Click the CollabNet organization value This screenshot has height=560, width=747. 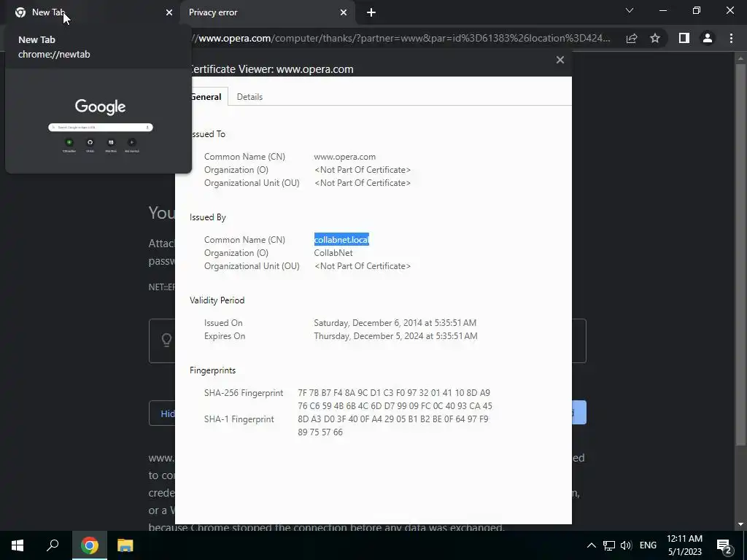(x=333, y=253)
